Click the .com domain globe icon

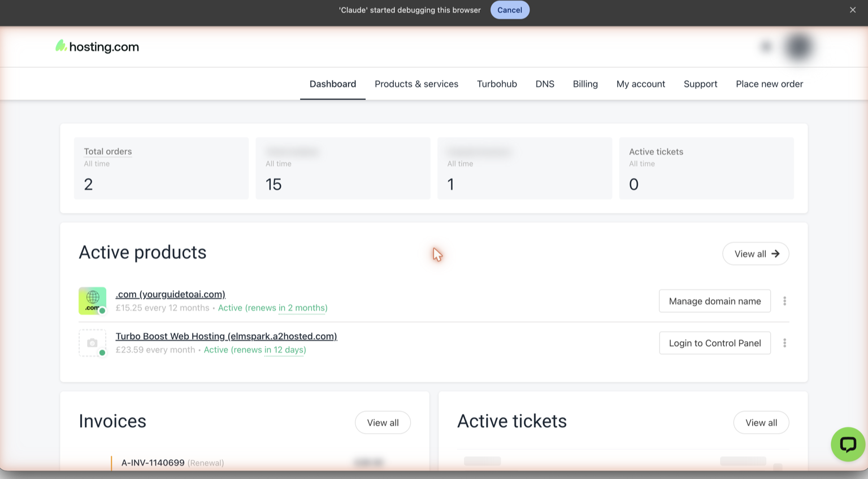point(93,301)
